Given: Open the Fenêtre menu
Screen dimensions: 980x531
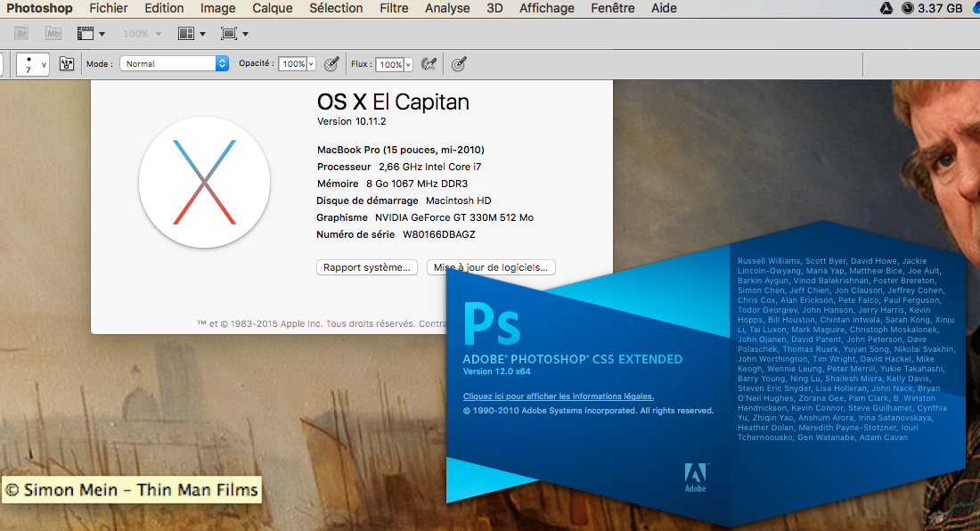Looking at the screenshot, I should 613,8.
